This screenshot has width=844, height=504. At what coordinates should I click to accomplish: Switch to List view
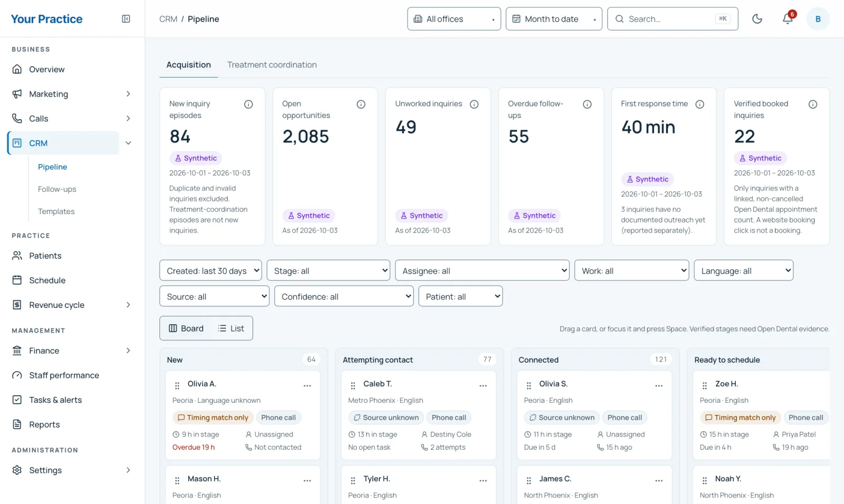(231, 328)
